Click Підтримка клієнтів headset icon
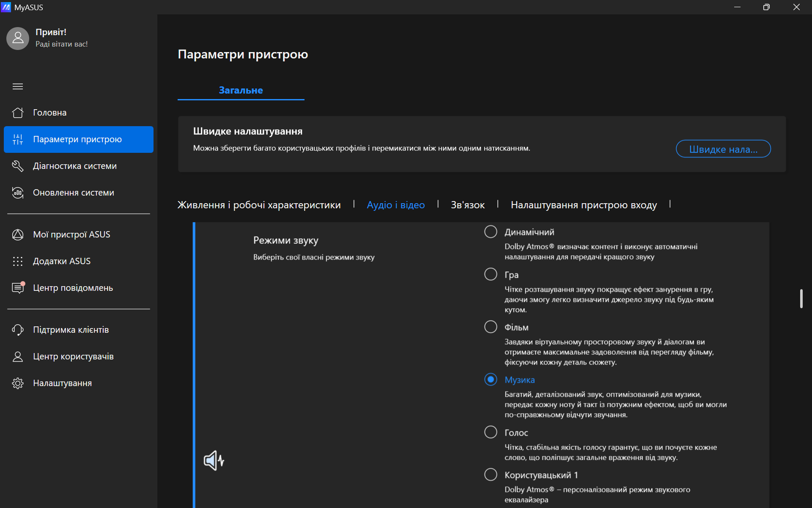The image size is (812, 508). 18,330
